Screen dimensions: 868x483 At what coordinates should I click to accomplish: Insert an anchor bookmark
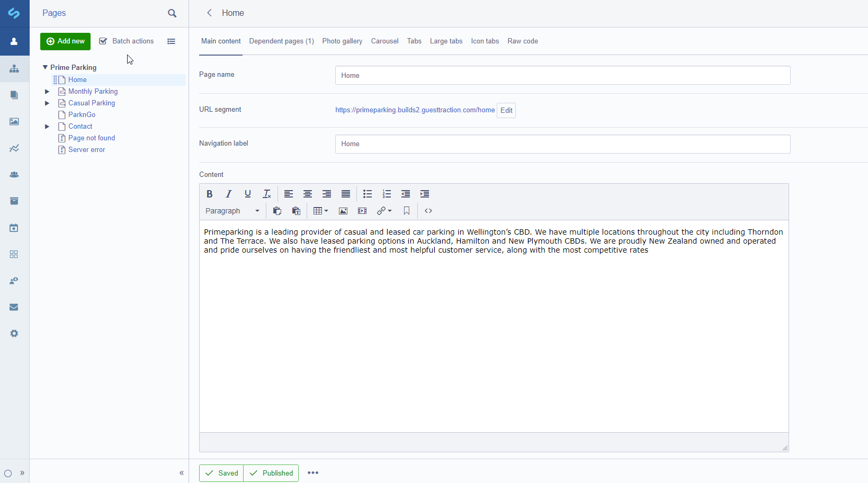[407, 211]
